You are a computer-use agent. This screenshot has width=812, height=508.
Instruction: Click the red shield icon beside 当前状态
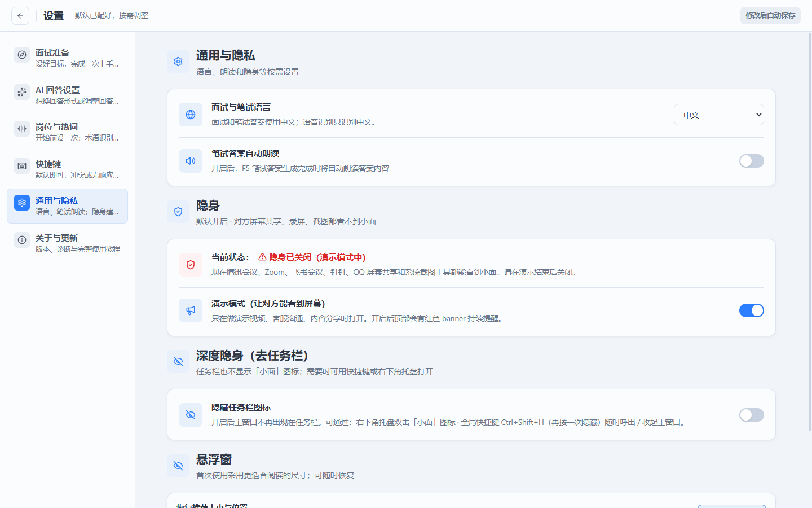coord(191,265)
